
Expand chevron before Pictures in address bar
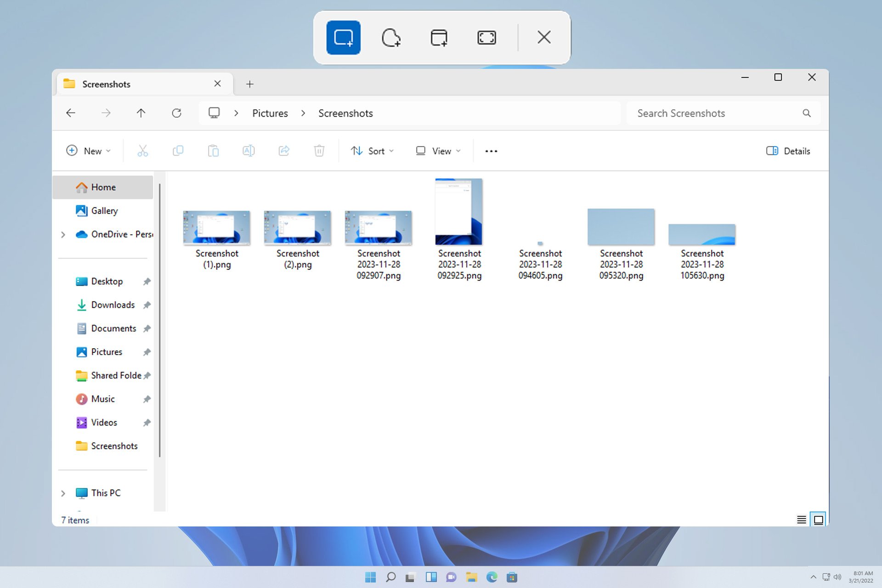[x=236, y=113]
